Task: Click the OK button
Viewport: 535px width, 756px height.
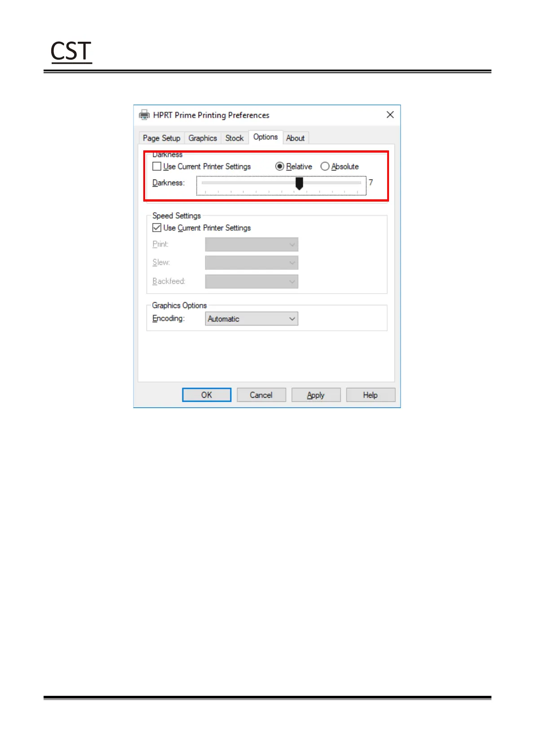Action: tap(207, 395)
